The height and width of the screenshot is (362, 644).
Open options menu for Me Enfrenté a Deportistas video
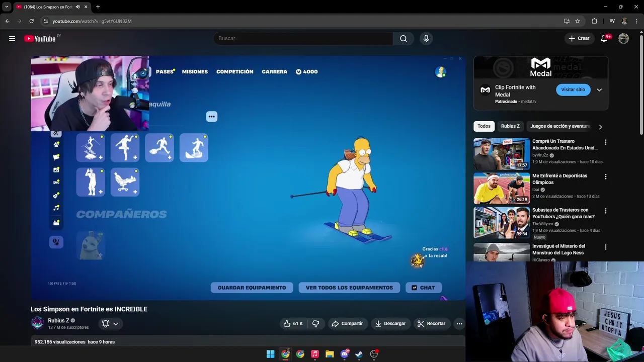pyautogui.click(x=605, y=177)
